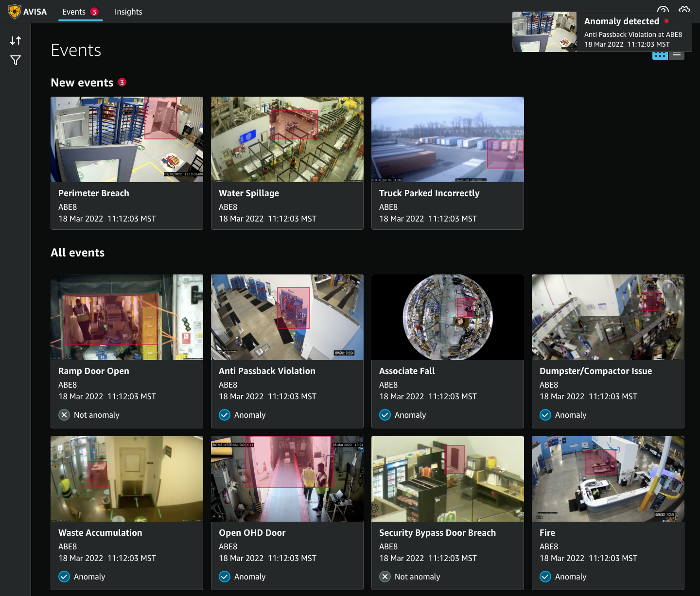Image resolution: width=700 pixels, height=596 pixels.
Task: Open the Anomaly detected notification thumbnail
Action: click(544, 32)
